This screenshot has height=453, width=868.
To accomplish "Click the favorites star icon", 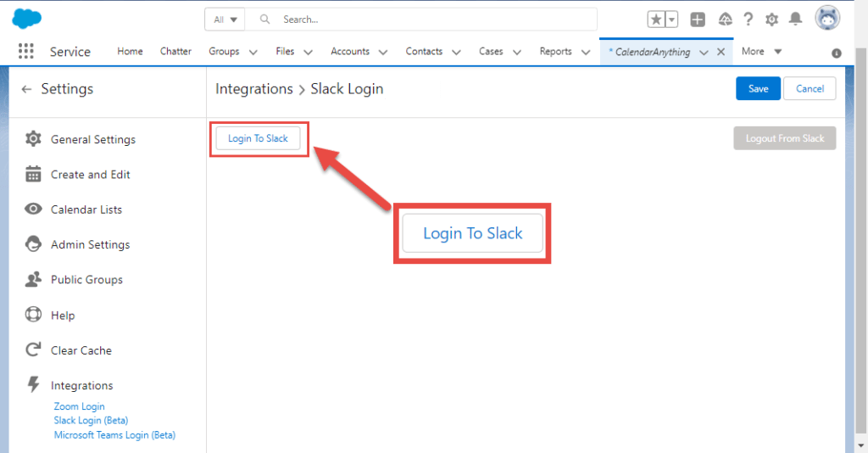I will [656, 20].
